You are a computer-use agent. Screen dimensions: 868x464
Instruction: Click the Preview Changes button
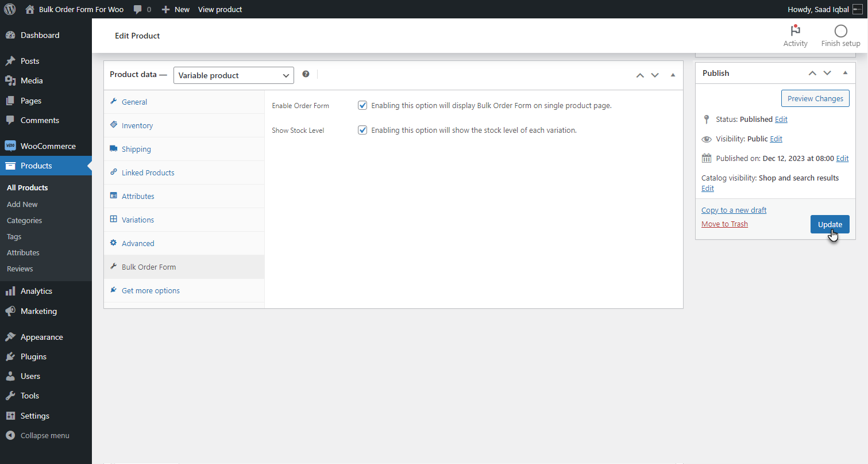coord(815,98)
